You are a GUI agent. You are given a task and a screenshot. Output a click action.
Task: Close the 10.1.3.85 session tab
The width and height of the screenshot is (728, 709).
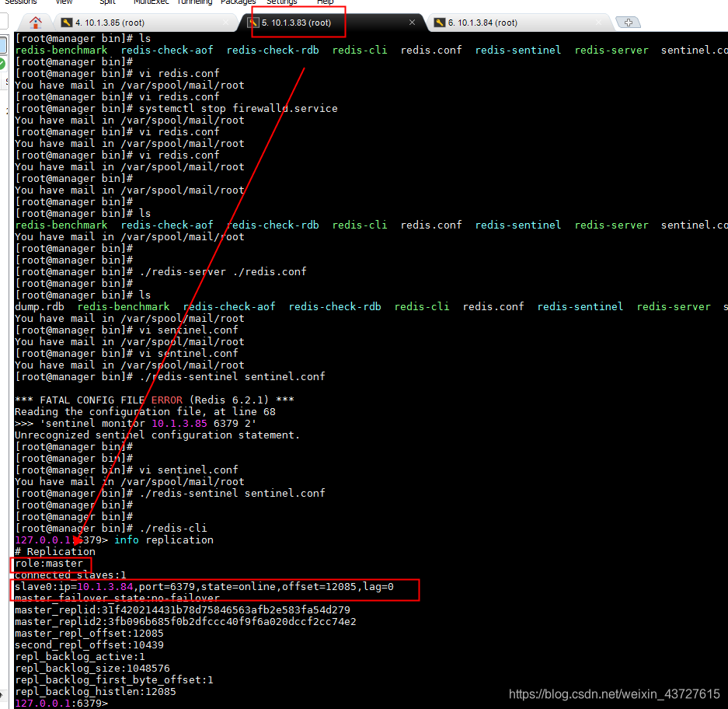[x=226, y=23]
